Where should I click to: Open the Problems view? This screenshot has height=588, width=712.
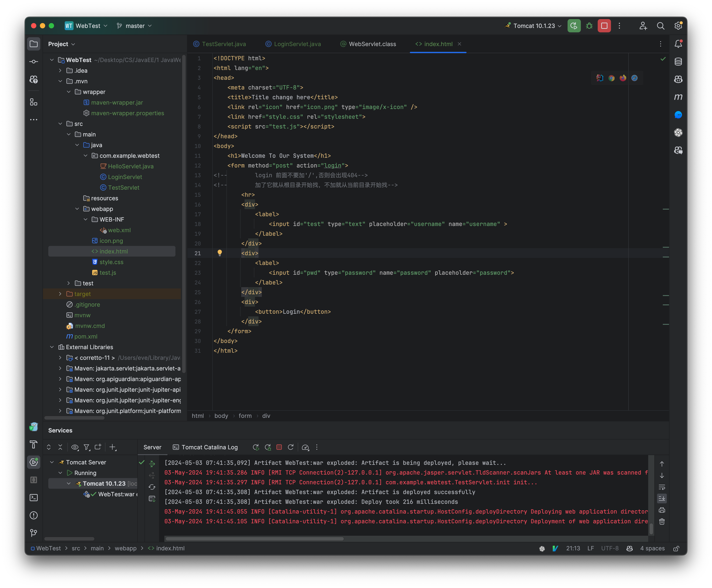coord(33,515)
